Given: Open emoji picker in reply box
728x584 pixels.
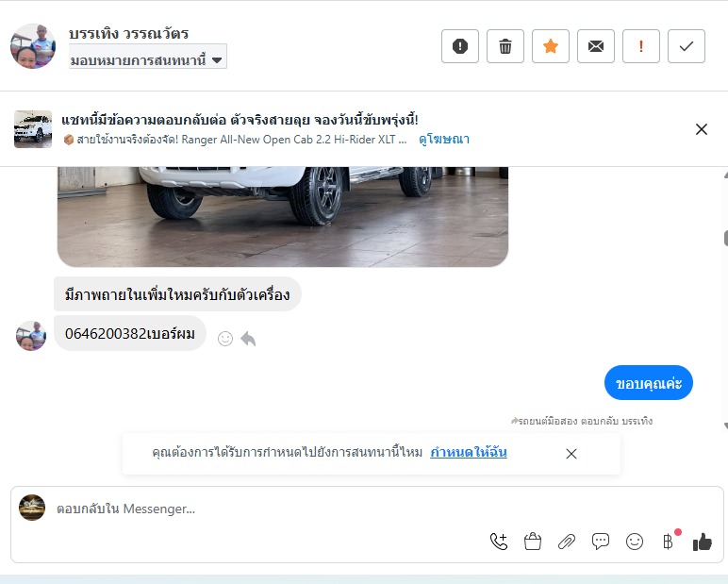Looking at the screenshot, I should coord(635,542).
